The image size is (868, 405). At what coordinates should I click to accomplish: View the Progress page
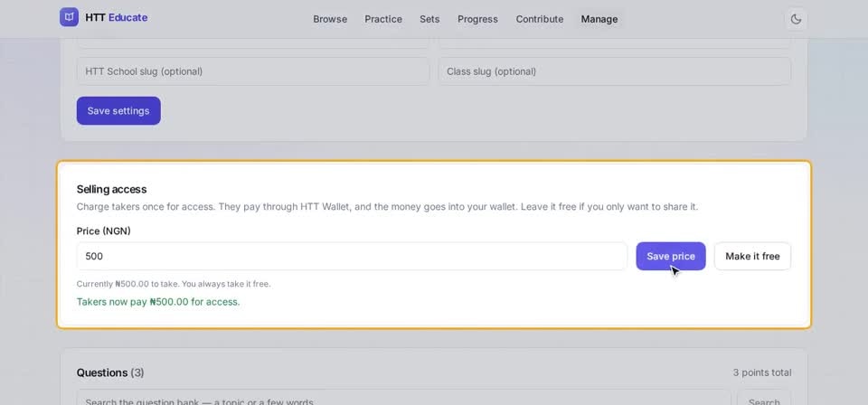click(477, 19)
